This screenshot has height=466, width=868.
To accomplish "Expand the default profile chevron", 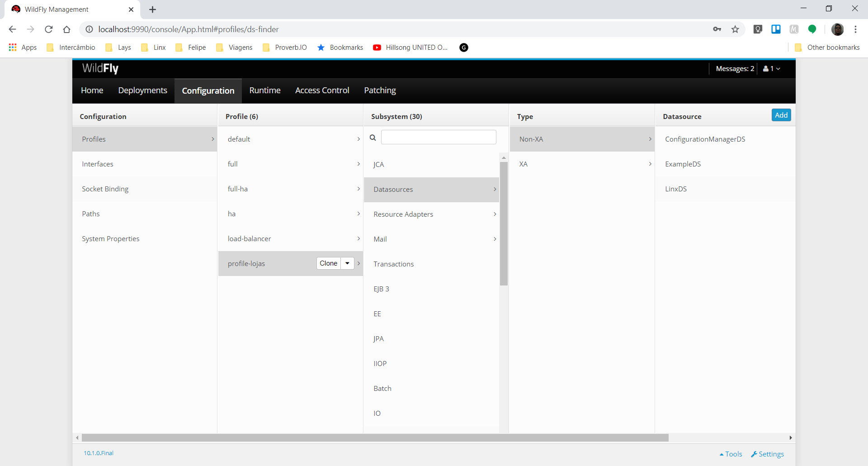I will pos(359,139).
